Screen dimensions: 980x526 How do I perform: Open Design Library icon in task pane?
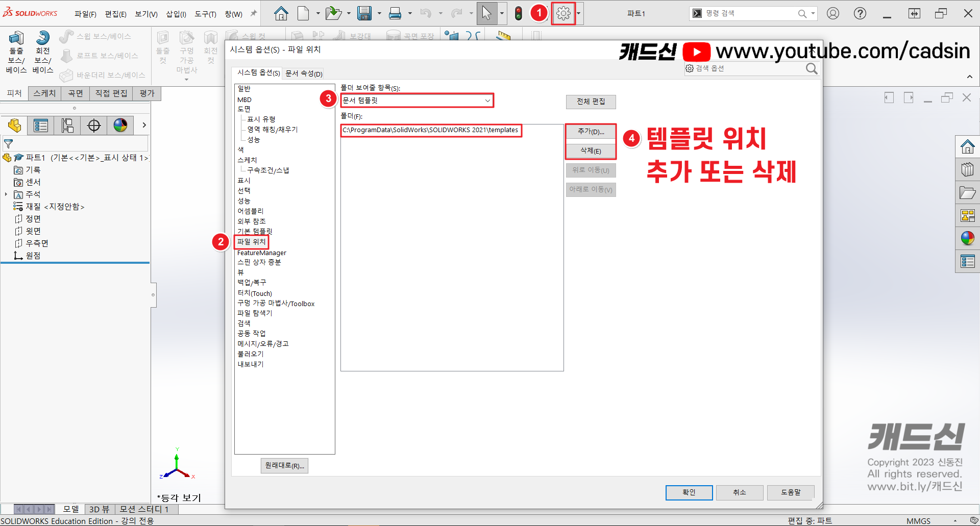(967, 169)
